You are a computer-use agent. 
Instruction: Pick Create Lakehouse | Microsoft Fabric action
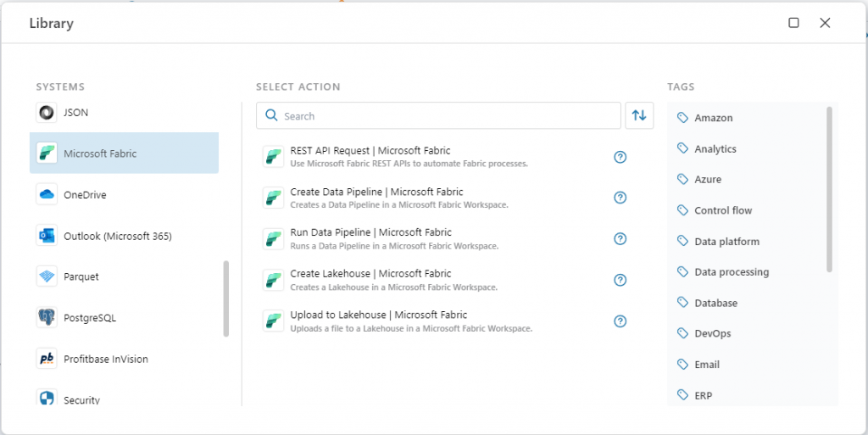click(x=370, y=274)
